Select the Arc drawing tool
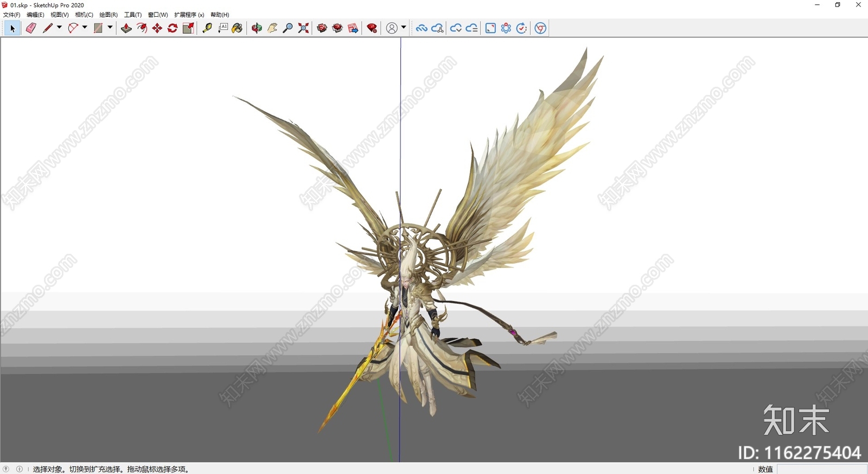 (73, 28)
